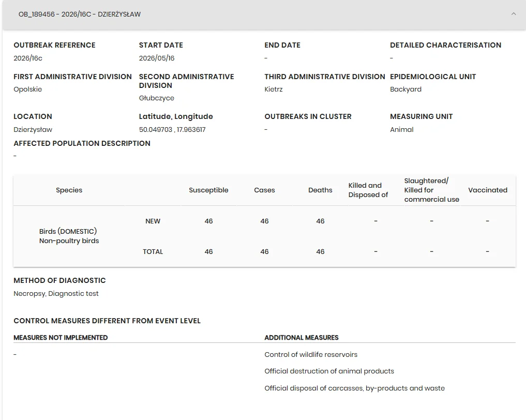Collapse the OB_189456 Dzierżysław accordion header
The width and height of the screenshot is (526, 420).
264,14
